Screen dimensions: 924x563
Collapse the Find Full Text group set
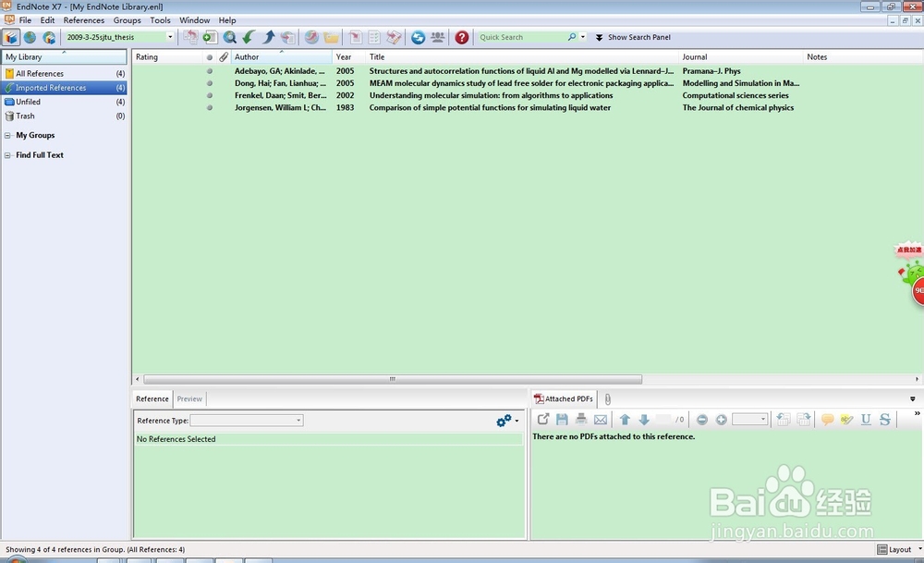pyautogui.click(x=7, y=155)
